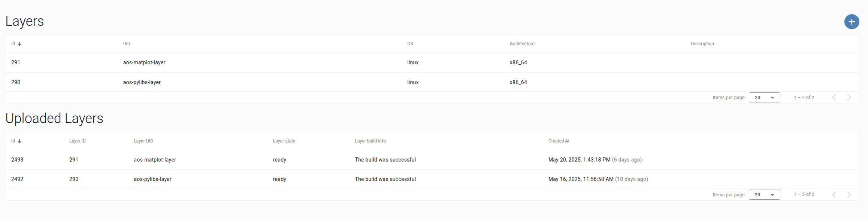The height and width of the screenshot is (221, 868).
Task: Go to next page in Uploaded Layers
Action: point(849,195)
